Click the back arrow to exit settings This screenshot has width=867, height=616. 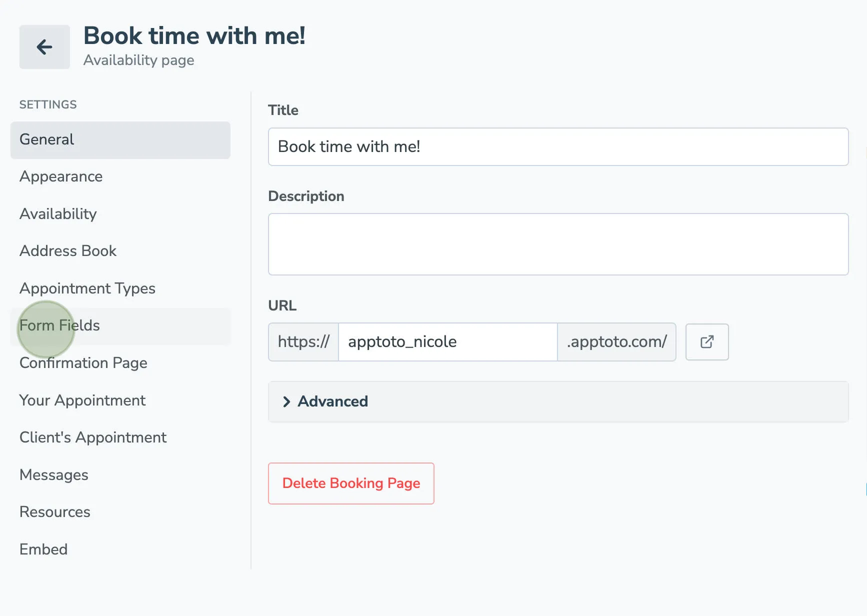tap(44, 46)
